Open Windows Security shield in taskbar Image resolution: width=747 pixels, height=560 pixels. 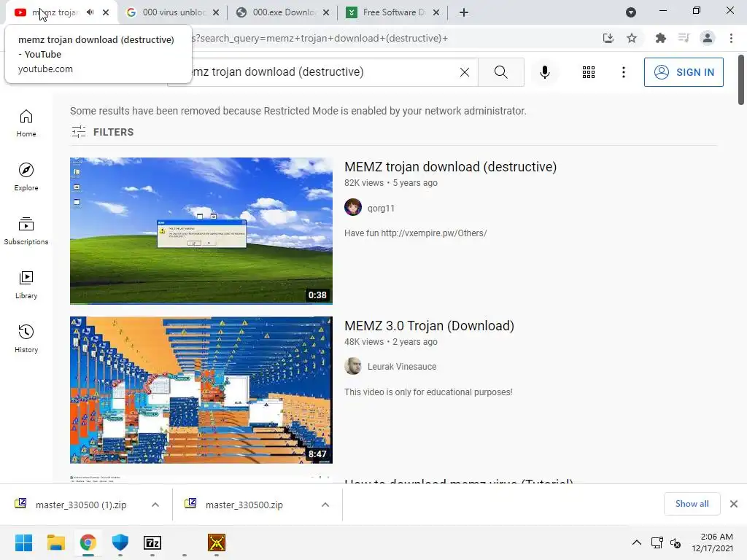click(120, 542)
